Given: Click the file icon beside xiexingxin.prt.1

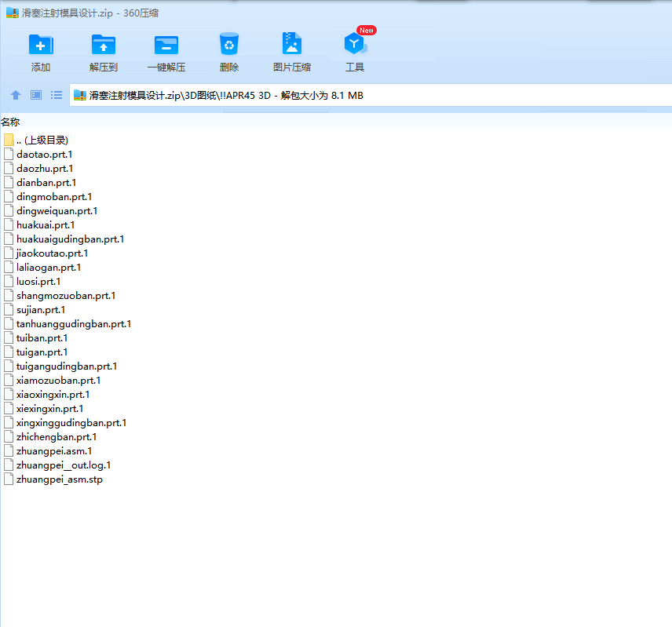Looking at the screenshot, I should click(9, 409).
